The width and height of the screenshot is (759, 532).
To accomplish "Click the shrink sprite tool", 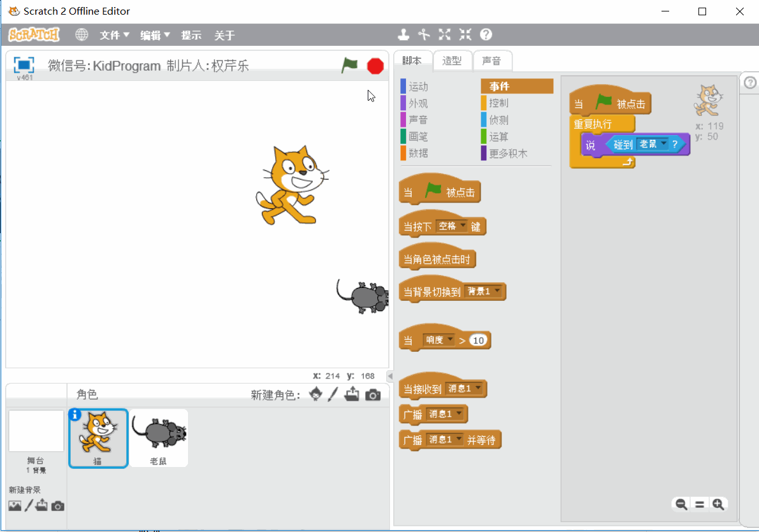I will pos(465,34).
